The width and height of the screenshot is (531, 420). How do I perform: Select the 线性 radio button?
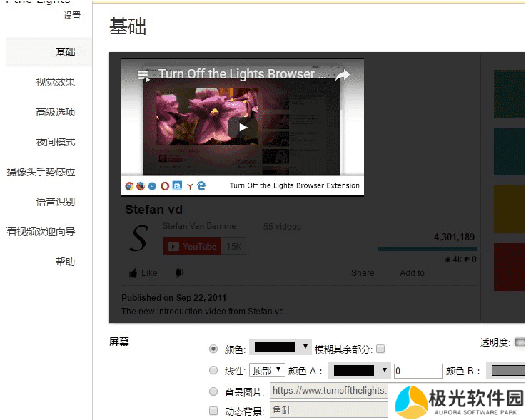213,370
